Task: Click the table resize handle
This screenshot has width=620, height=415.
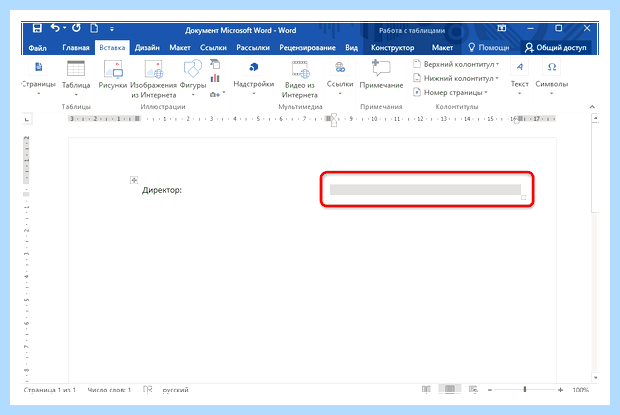Action: coord(524,198)
